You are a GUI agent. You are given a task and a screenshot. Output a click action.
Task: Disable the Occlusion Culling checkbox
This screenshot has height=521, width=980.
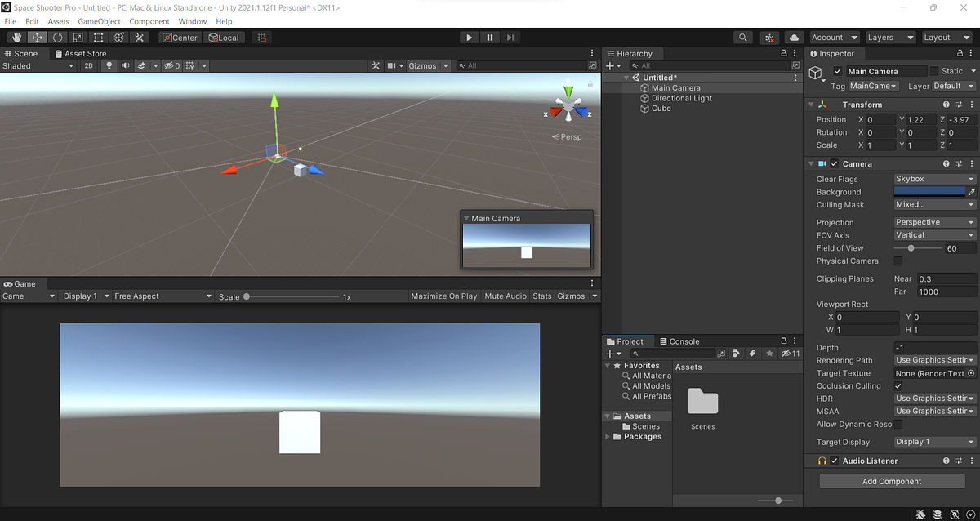point(898,385)
